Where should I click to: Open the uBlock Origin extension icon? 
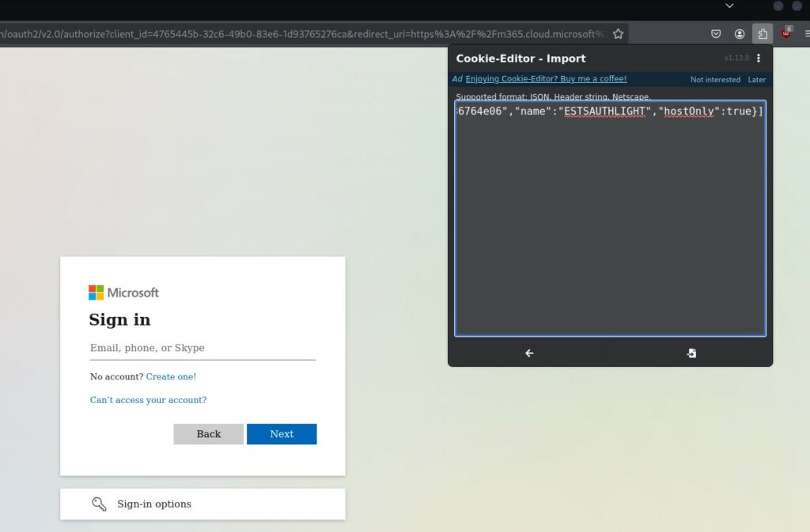point(786,33)
